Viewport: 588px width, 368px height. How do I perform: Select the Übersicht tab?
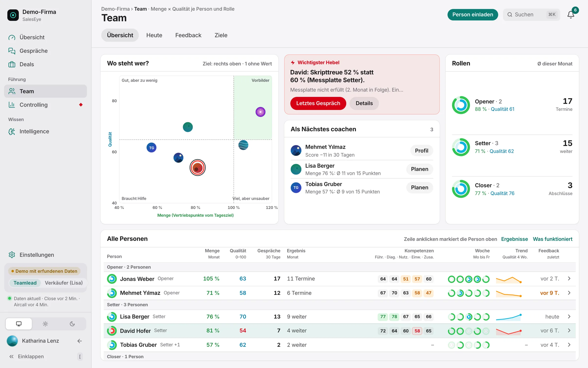click(x=120, y=35)
